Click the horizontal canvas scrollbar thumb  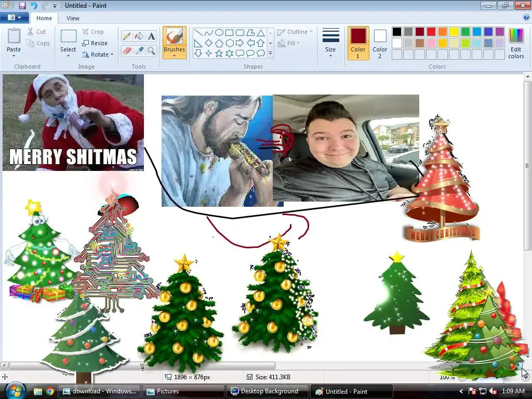(x=142, y=365)
